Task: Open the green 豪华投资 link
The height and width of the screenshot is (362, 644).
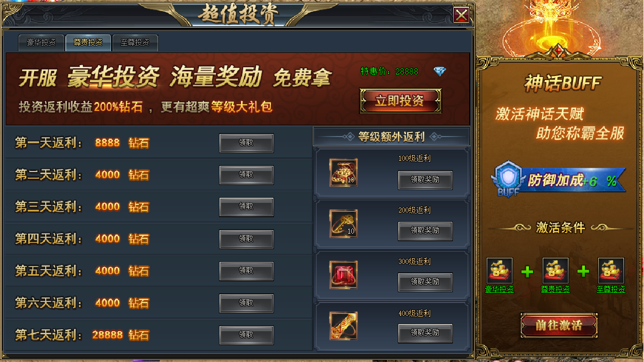Action: (x=500, y=289)
